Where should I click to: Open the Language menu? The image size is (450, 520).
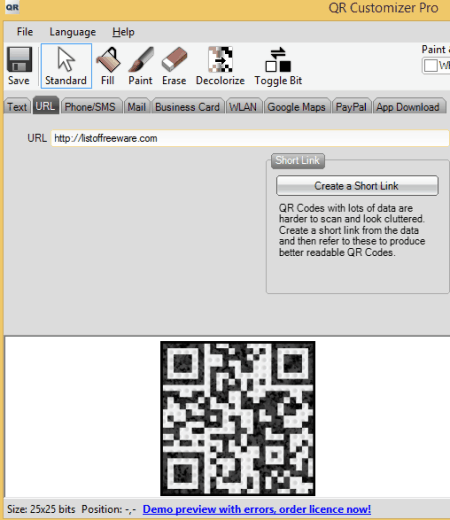tap(73, 32)
